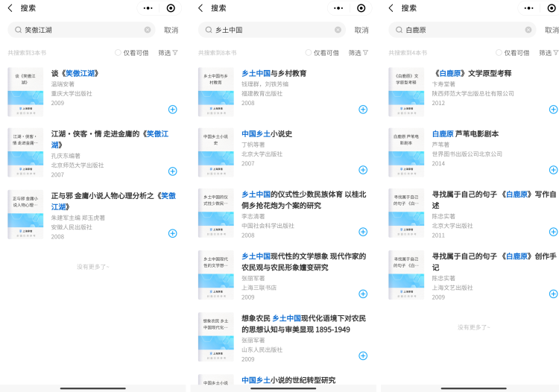
Task: Expand 筛选 filter in 乡土中国 results
Action: [x=359, y=53]
